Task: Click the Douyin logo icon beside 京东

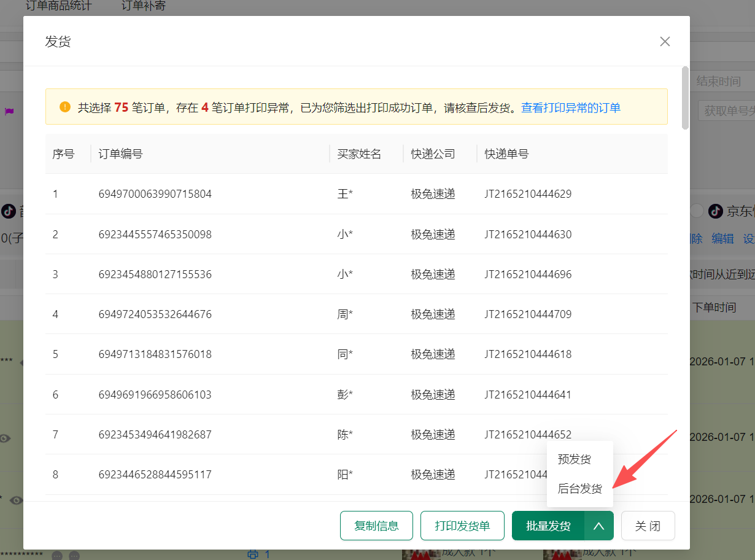Action: pyautogui.click(x=715, y=211)
